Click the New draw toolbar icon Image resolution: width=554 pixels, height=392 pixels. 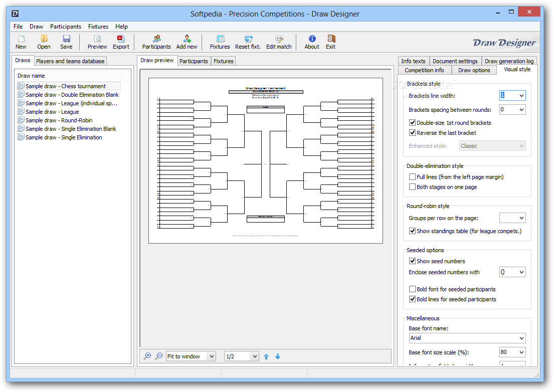click(21, 42)
